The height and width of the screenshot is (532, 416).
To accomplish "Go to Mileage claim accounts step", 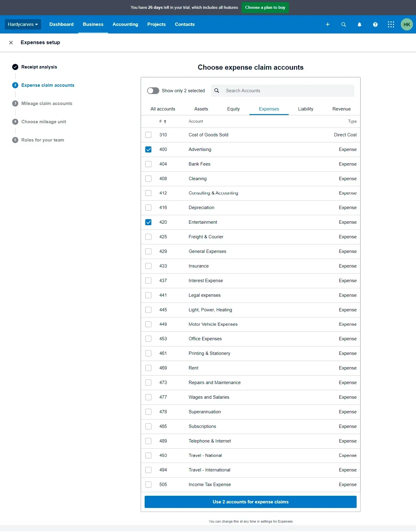I will (x=47, y=103).
